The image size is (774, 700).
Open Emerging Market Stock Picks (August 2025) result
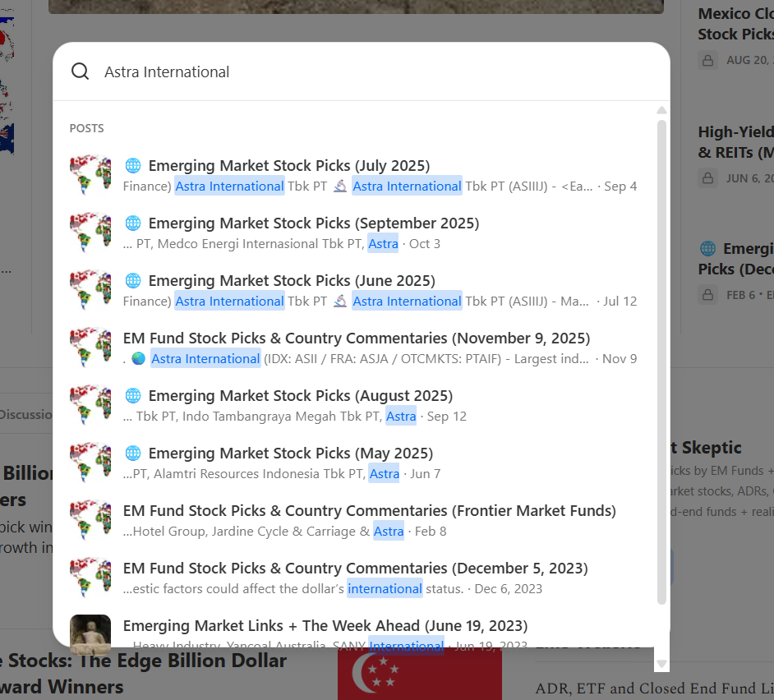[353, 405]
